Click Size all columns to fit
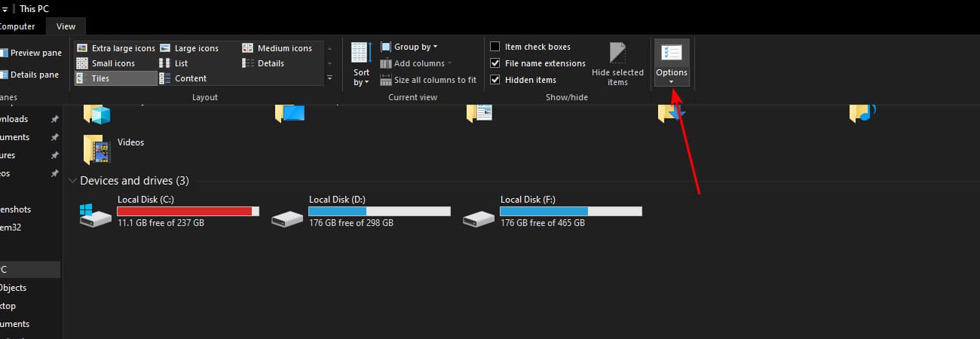 tap(428, 80)
